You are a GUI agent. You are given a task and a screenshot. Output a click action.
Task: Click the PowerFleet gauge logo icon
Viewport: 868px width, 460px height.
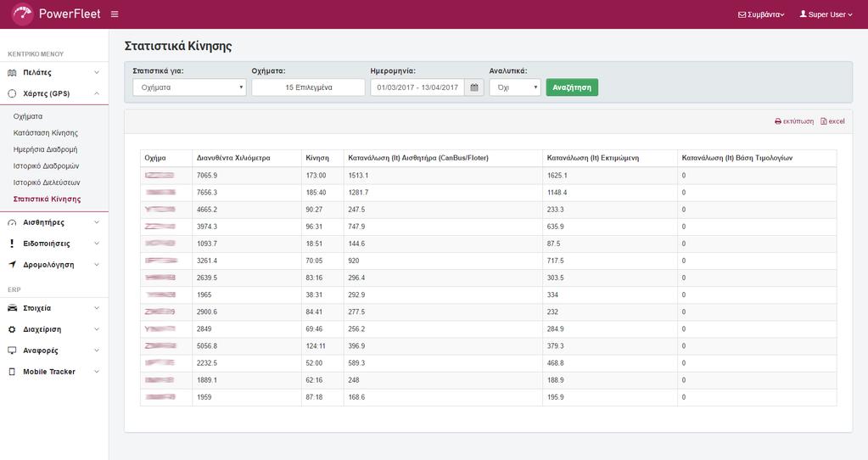coord(22,14)
